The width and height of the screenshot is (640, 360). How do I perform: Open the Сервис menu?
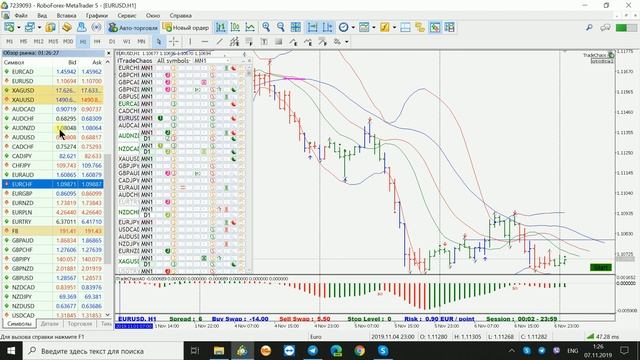tap(127, 16)
